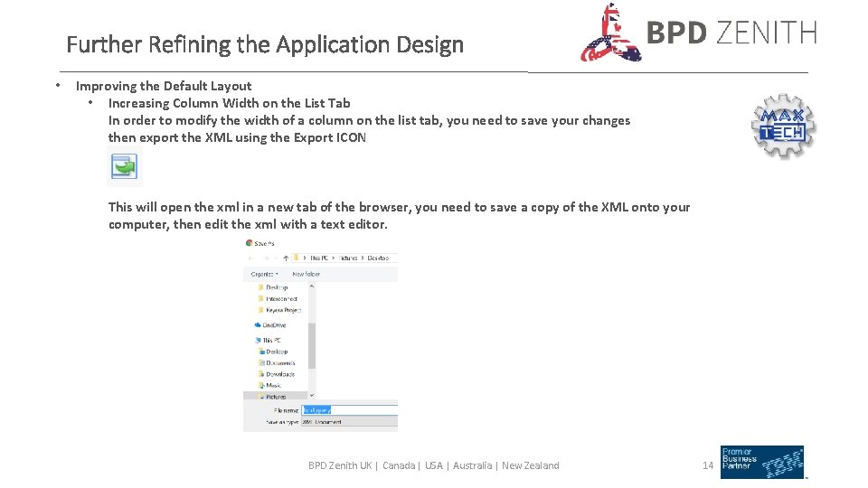868x488 pixels.
Task: Open the Organize dropdown menu
Action: [264, 274]
